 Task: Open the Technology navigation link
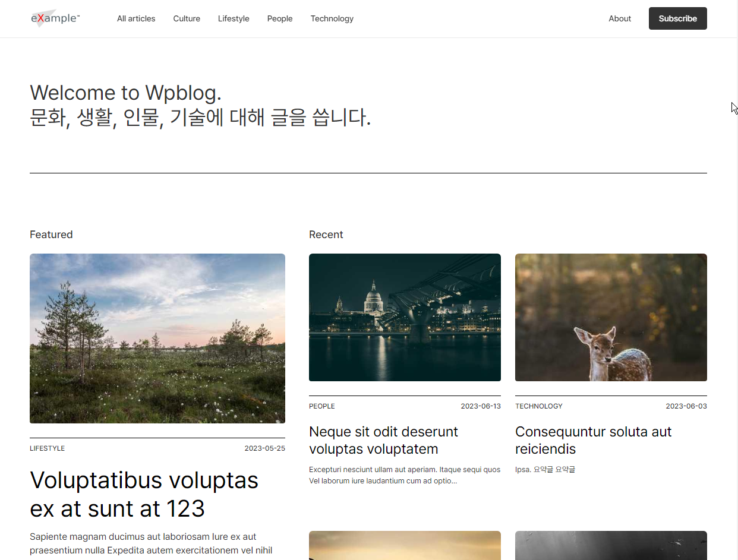click(332, 18)
